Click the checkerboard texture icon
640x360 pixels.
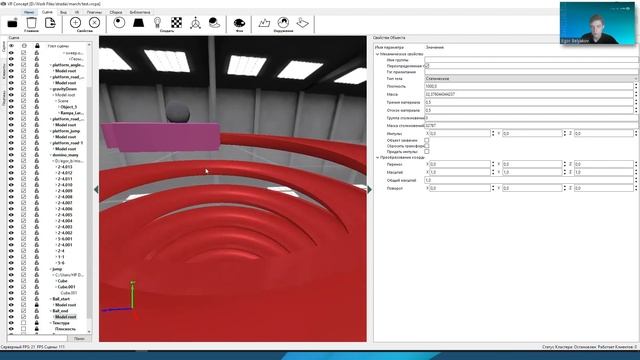click(176, 22)
